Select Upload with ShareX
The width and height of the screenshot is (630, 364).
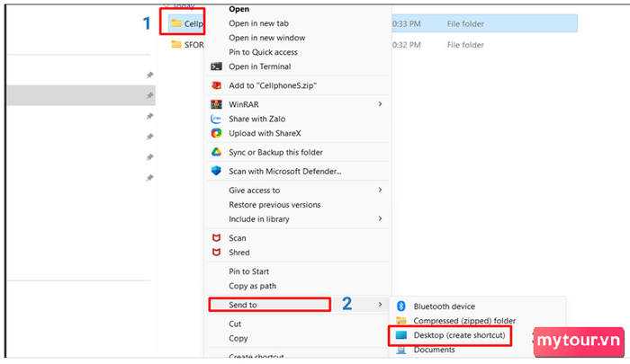point(265,134)
